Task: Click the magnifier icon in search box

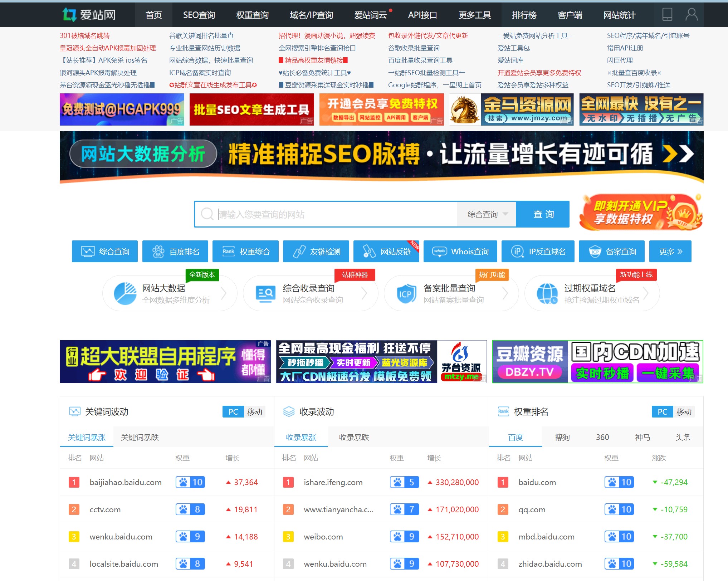Action: 207,214
